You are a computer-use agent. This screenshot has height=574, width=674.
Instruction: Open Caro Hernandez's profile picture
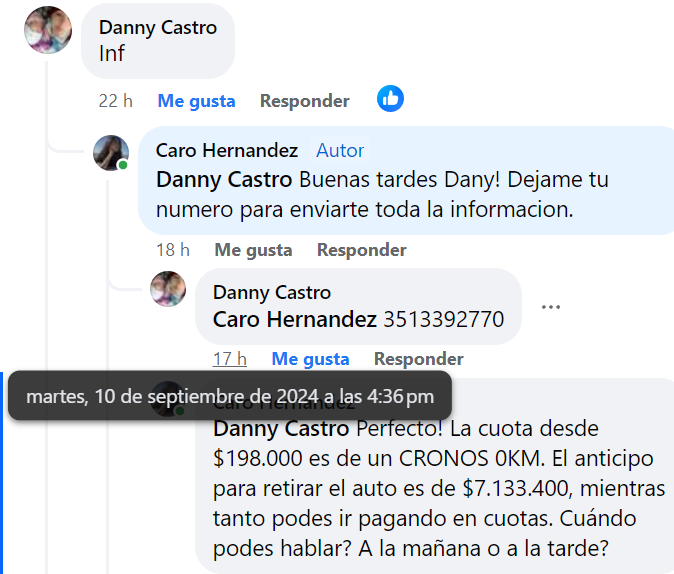111,153
